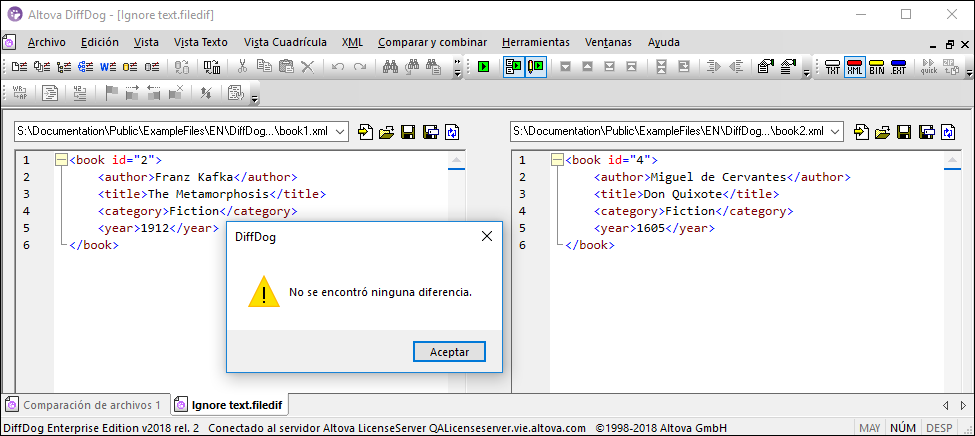Viewport: 975px width, 436px height.
Task: Close the DiffDog dialog with X
Action: pos(487,237)
